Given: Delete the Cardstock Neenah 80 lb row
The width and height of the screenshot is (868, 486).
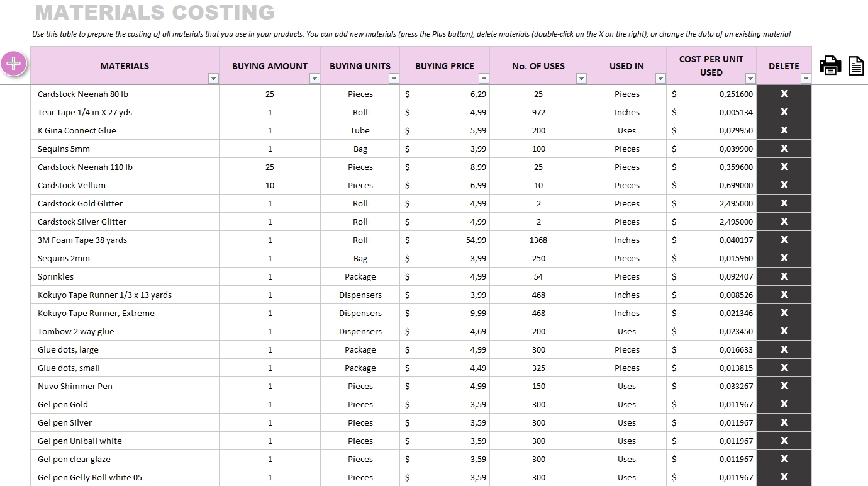Looking at the screenshot, I should (784, 93).
